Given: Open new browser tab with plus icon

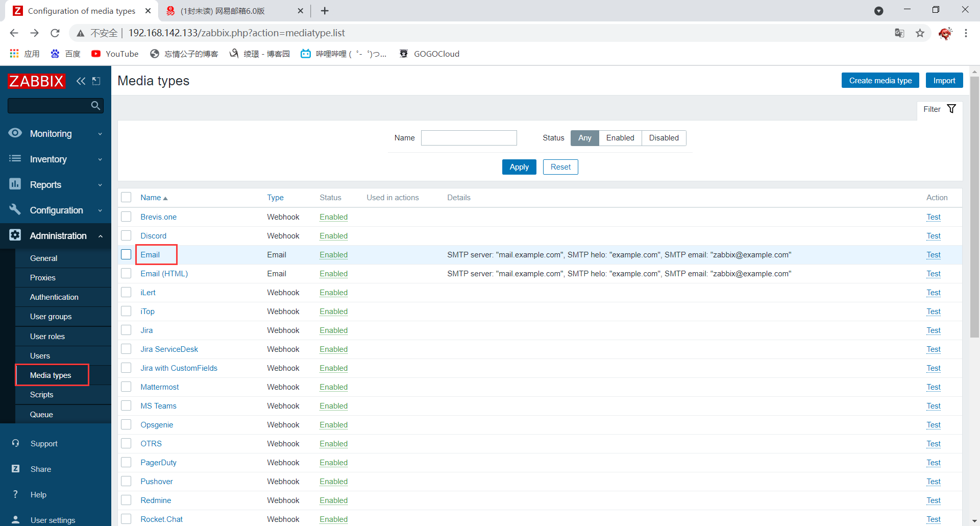Looking at the screenshot, I should [325, 11].
